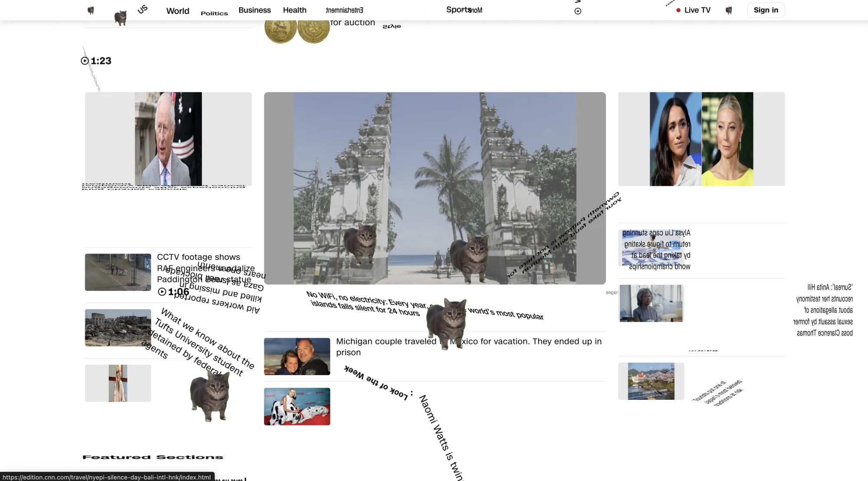Click the cat right of the Bali gate

click(470, 258)
